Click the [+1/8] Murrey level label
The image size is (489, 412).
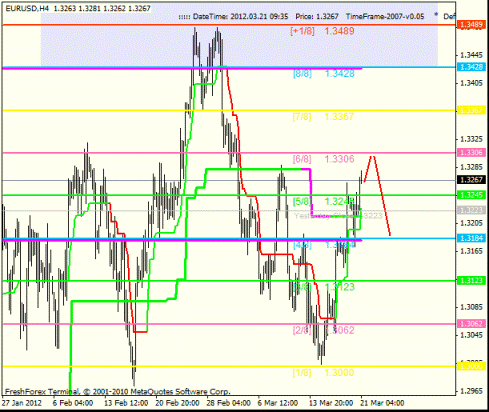coord(302,31)
